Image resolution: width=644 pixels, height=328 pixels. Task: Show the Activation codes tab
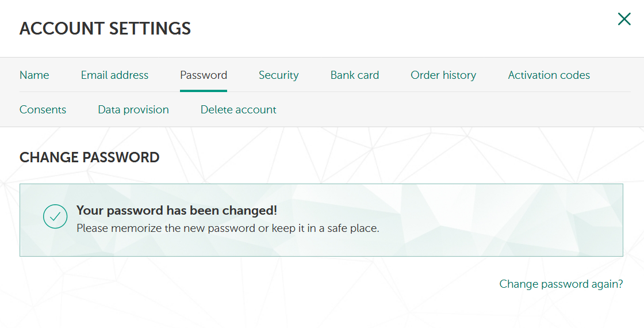coord(549,75)
